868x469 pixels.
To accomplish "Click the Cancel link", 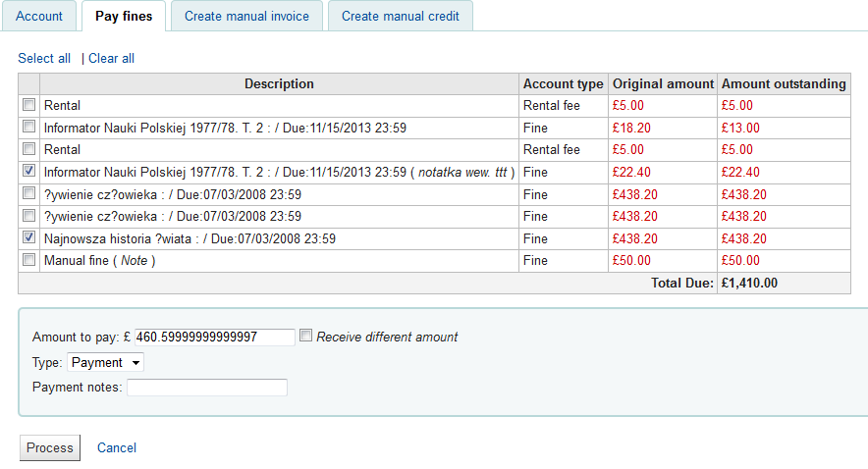I will click(x=117, y=448).
